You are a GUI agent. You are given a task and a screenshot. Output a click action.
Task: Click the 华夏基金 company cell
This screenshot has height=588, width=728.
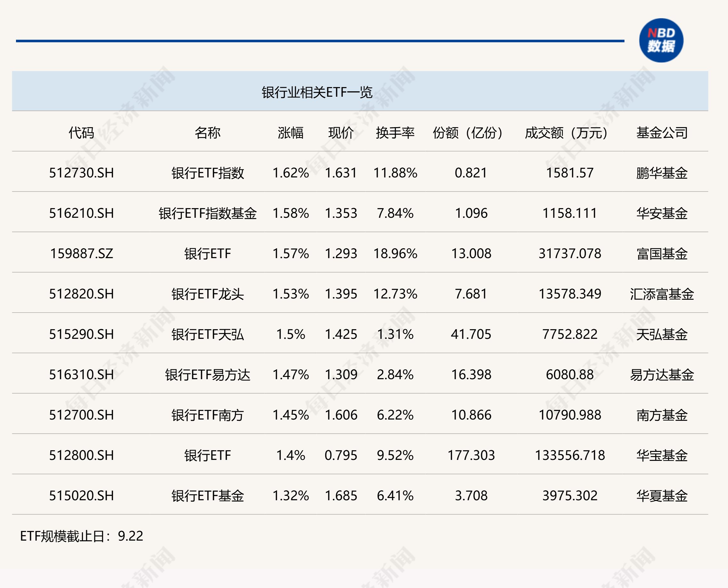pos(662,495)
